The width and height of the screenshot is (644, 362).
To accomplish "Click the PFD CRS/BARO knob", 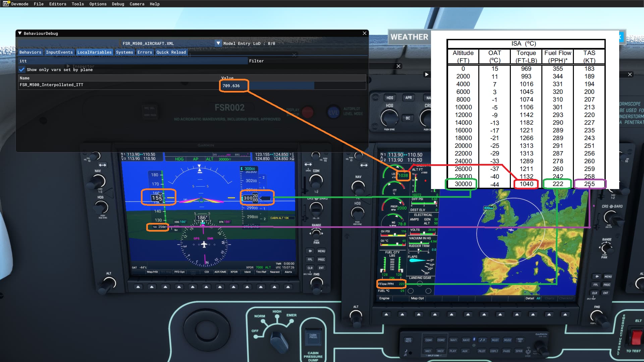I will [316, 209].
